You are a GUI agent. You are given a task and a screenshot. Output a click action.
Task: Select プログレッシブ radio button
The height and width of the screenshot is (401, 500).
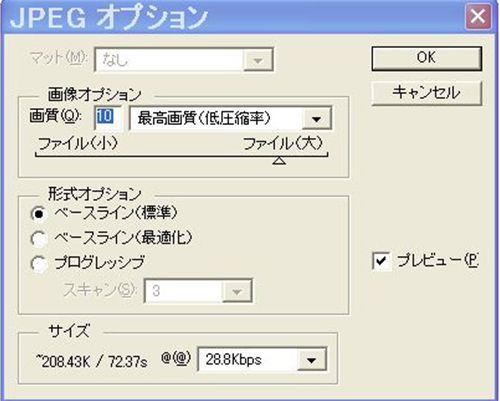point(39,264)
